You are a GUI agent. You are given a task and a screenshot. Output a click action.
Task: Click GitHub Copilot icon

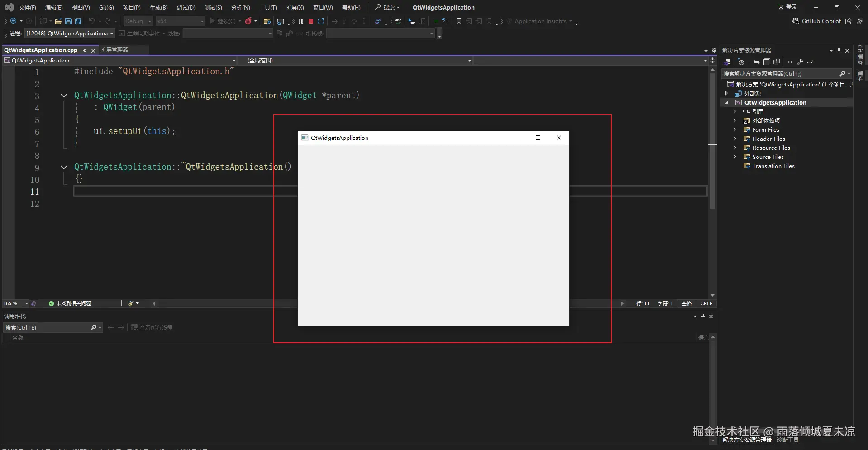[796, 21]
